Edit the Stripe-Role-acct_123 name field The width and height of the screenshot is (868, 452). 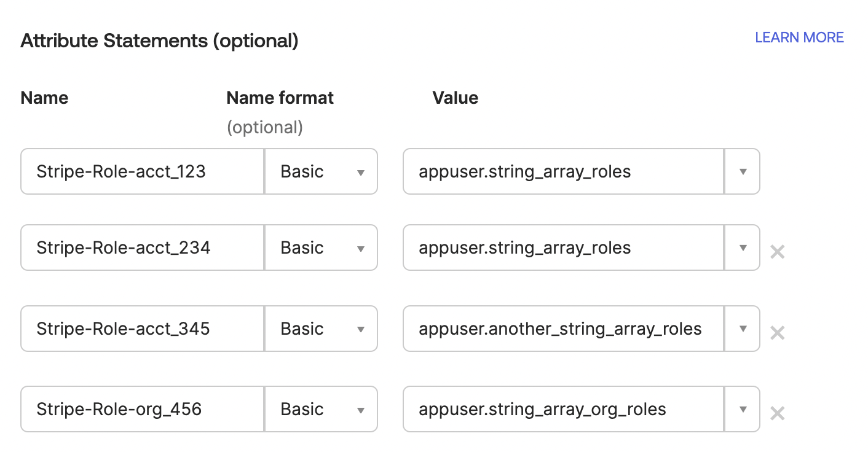pos(143,171)
